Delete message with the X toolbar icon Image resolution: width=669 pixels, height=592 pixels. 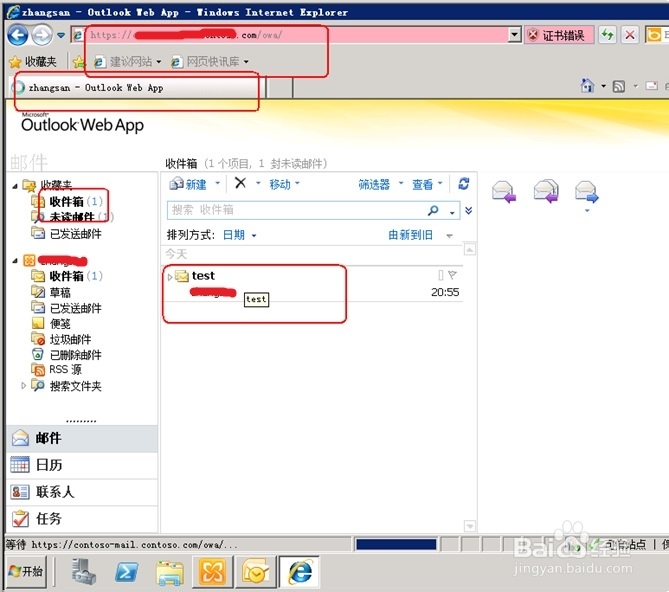[240, 183]
